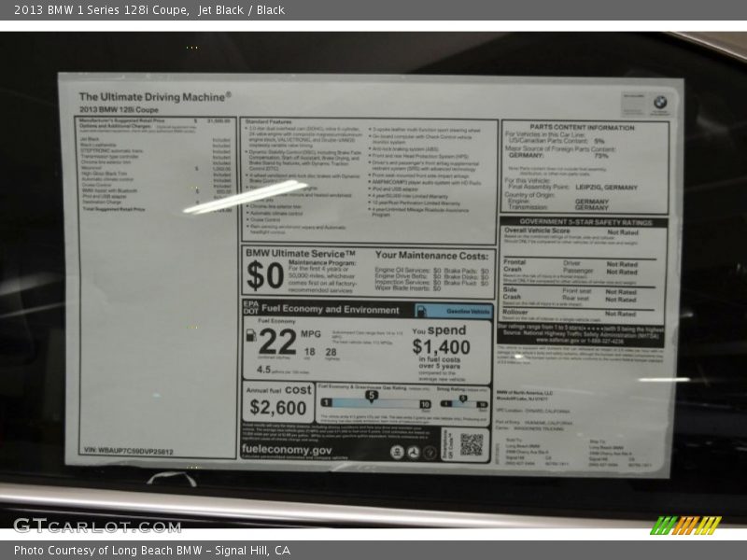Image resolution: width=747 pixels, height=560 pixels.
Task: Click the Annual fuel cost label
Action: point(278,390)
